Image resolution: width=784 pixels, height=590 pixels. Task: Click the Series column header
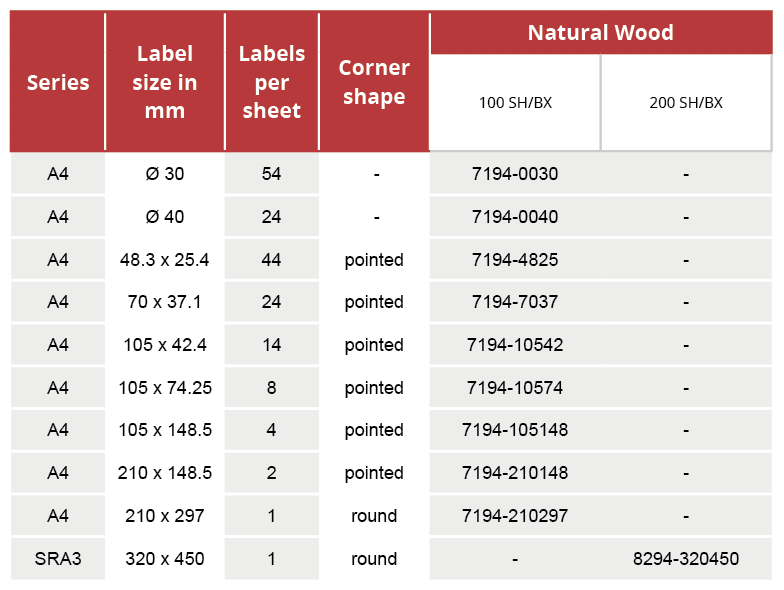tap(58, 82)
